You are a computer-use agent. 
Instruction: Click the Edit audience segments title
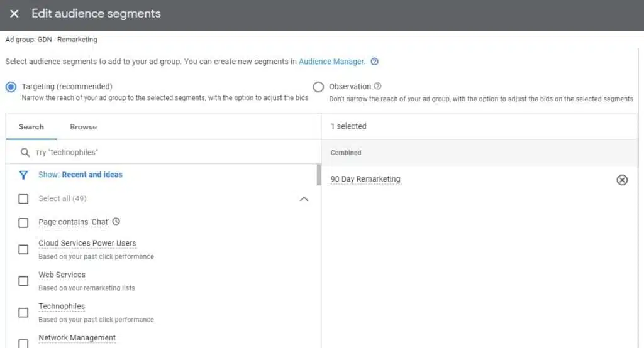(x=96, y=14)
